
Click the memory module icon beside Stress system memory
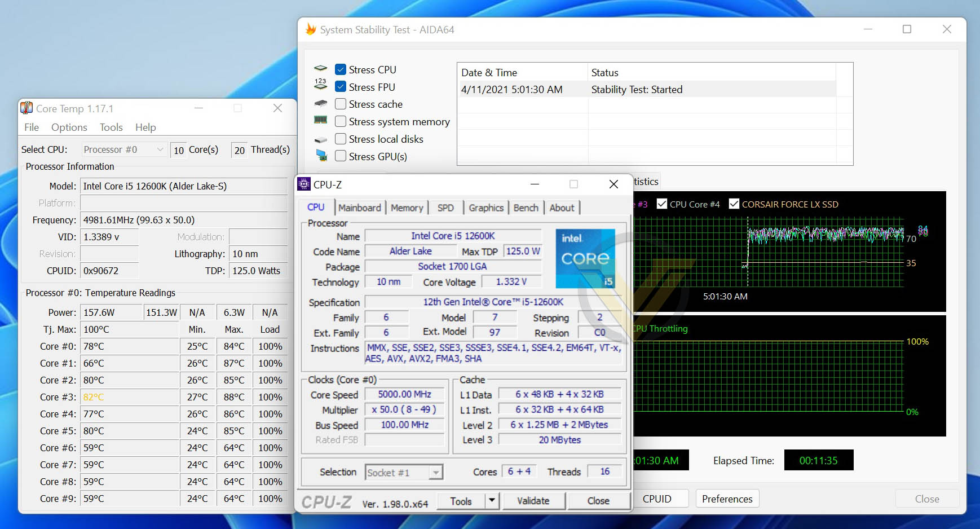tap(321, 120)
